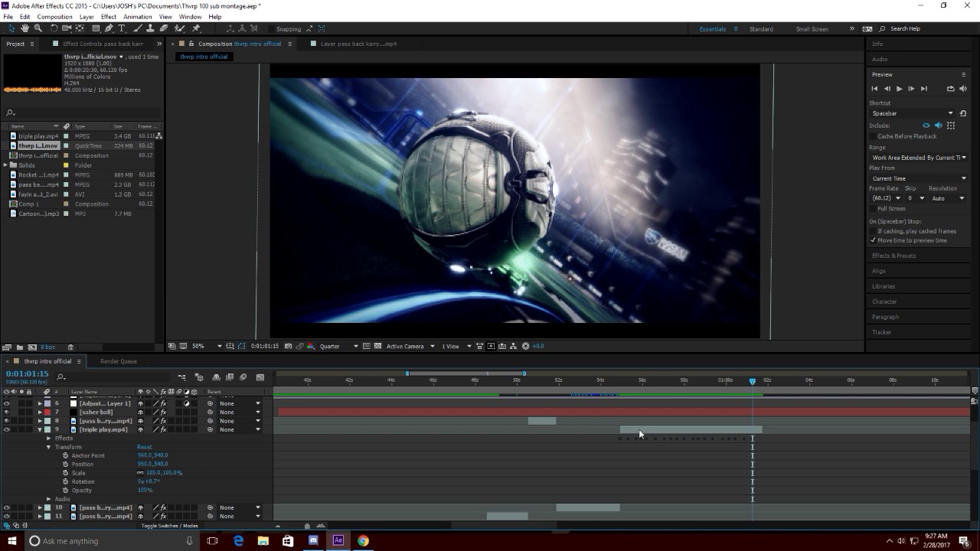The height and width of the screenshot is (551, 980).
Task: Enable the Snapping checkbox
Action: point(270,29)
